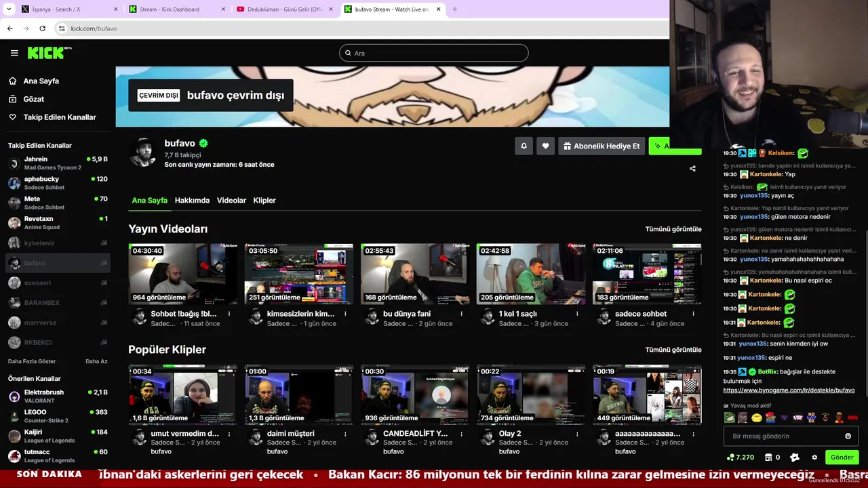Open the umut vermedim clip thumbnail
This screenshot has height=488, width=868.
pos(183,394)
